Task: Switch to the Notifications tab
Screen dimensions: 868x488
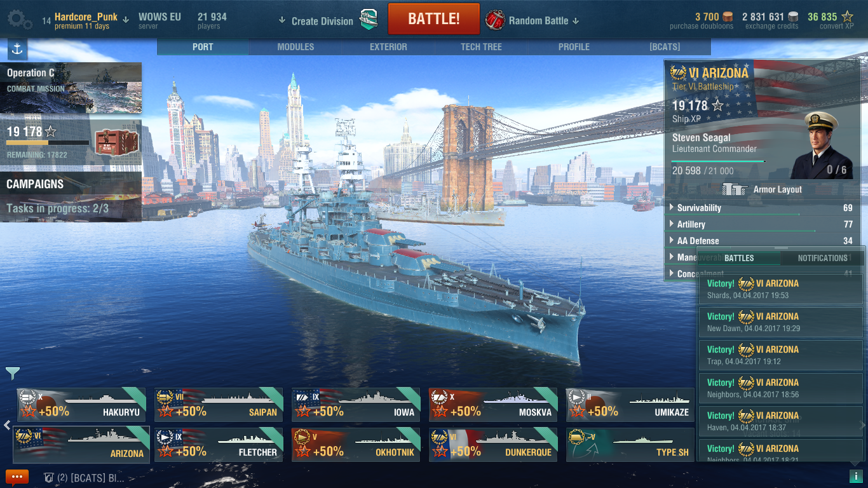Action: pos(822,258)
